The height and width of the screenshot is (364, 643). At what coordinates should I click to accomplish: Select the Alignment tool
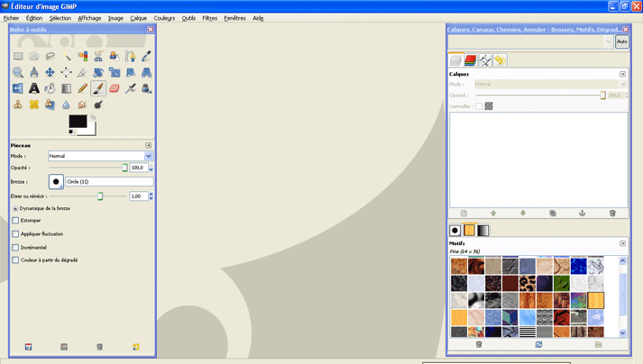[x=67, y=73]
